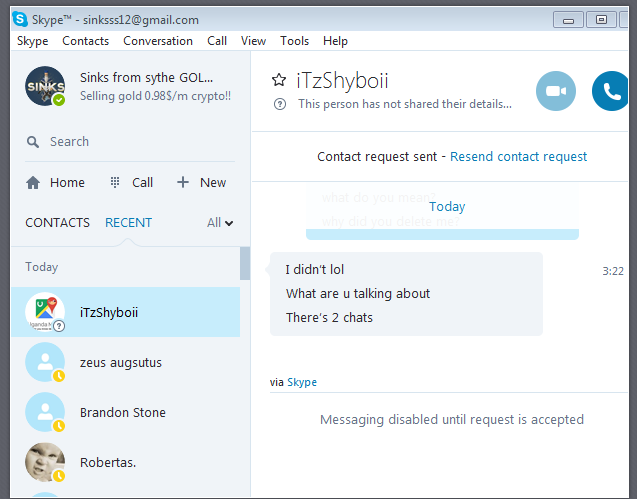The height and width of the screenshot is (499, 637).
Task: Start a voice call with iTzShyboii
Action: 610,91
